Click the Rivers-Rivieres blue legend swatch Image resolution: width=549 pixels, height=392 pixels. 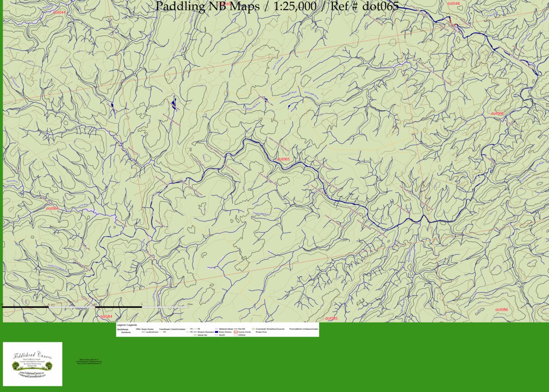pos(217,332)
